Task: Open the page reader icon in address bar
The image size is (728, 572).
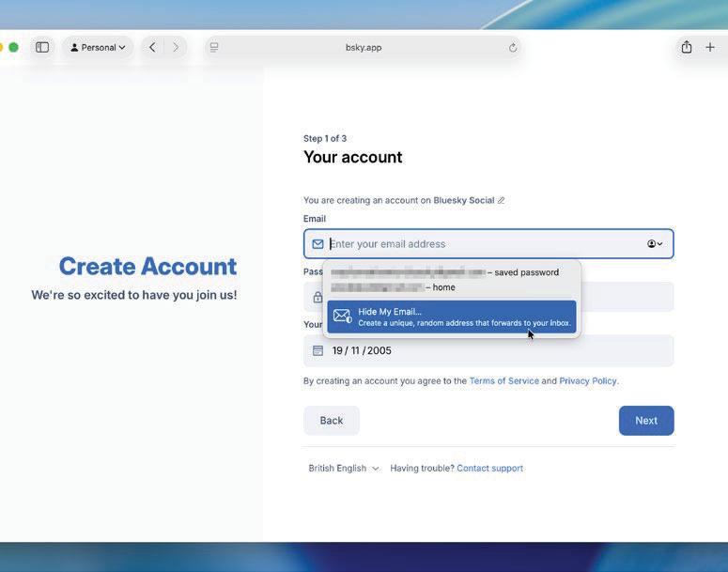Action: pyautogui.click(x=214, y=47)
